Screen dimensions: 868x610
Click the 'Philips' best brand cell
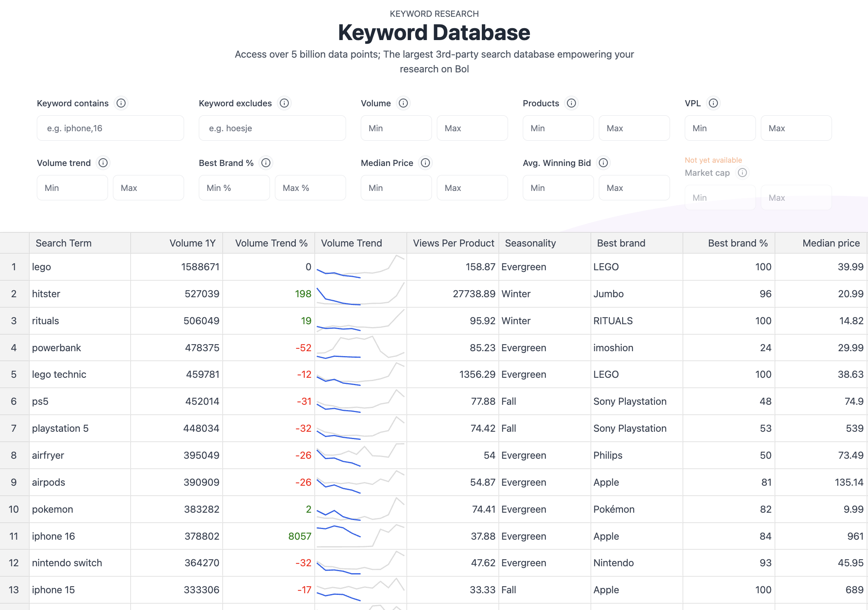(637, 455)
